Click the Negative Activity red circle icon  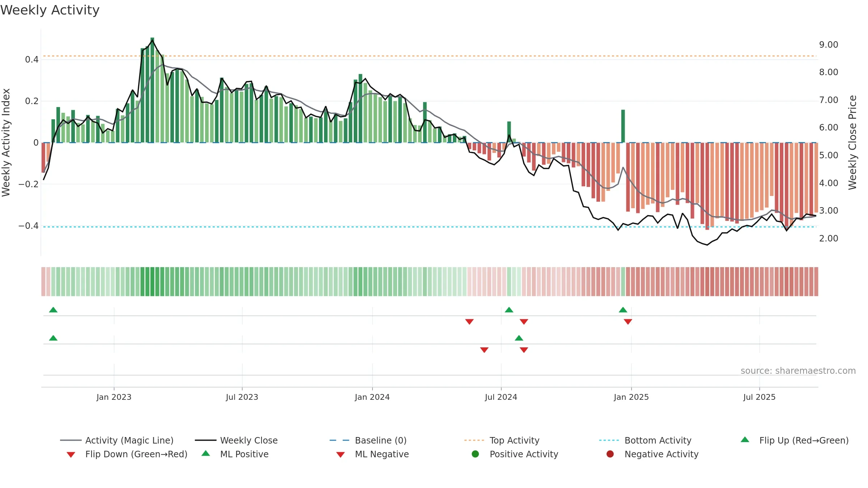click(610, 454)
